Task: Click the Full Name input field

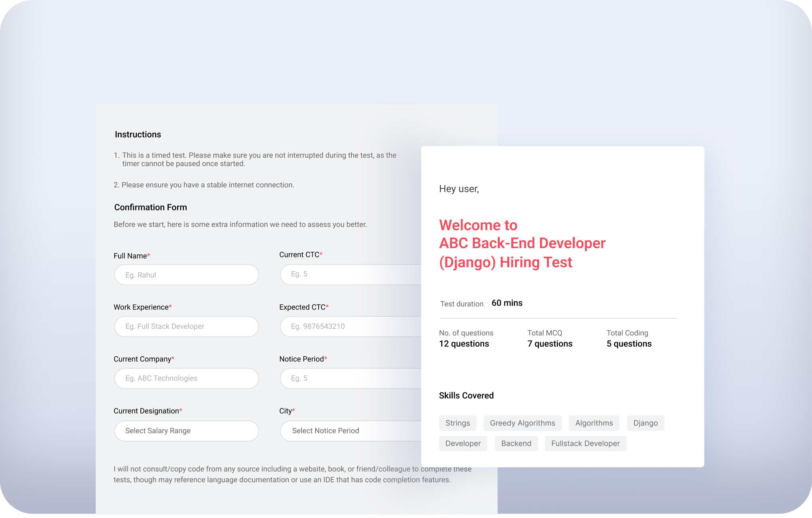Action: pos(186,275)
